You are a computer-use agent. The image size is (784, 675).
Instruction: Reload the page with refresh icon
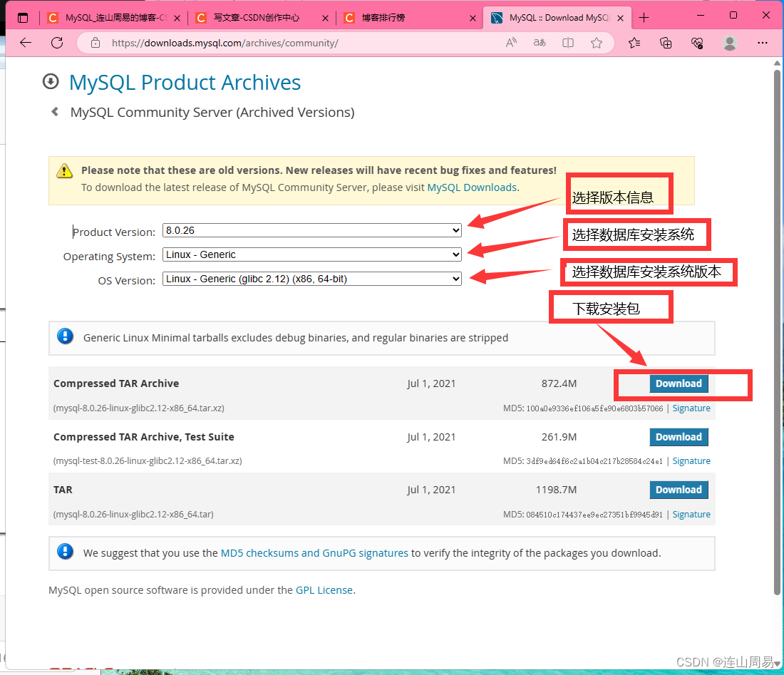coord(57,43)
